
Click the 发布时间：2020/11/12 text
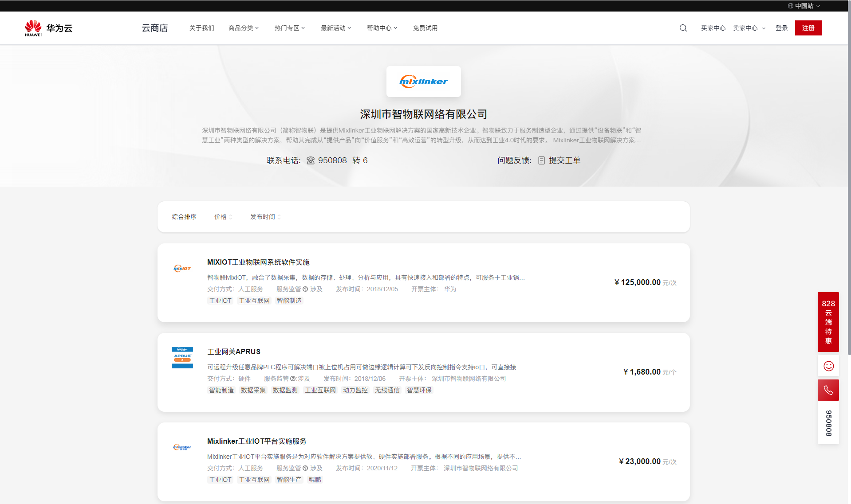[x=366, y=468]
